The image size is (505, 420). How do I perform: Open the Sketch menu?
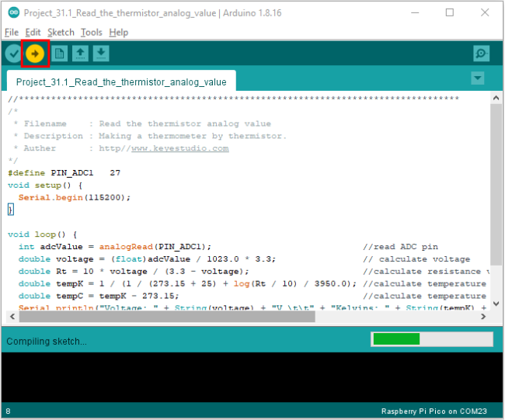61,32
